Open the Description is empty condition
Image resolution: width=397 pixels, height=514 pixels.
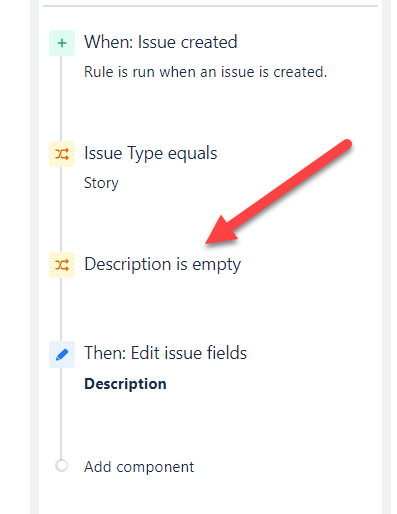pyautogui.click(x=162, y=265)
